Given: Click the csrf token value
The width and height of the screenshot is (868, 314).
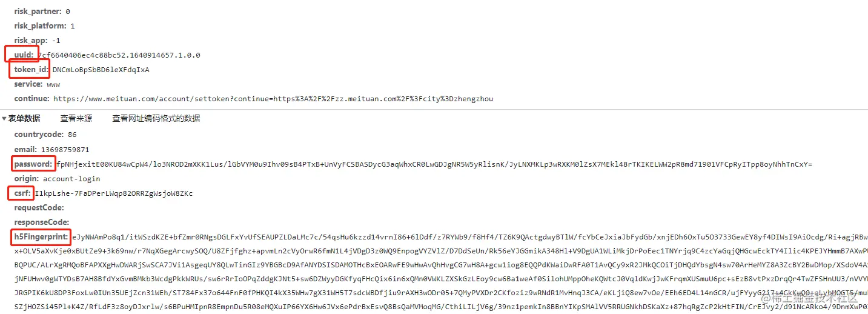Looking at the screenshot, I should (x=114, y=193).
